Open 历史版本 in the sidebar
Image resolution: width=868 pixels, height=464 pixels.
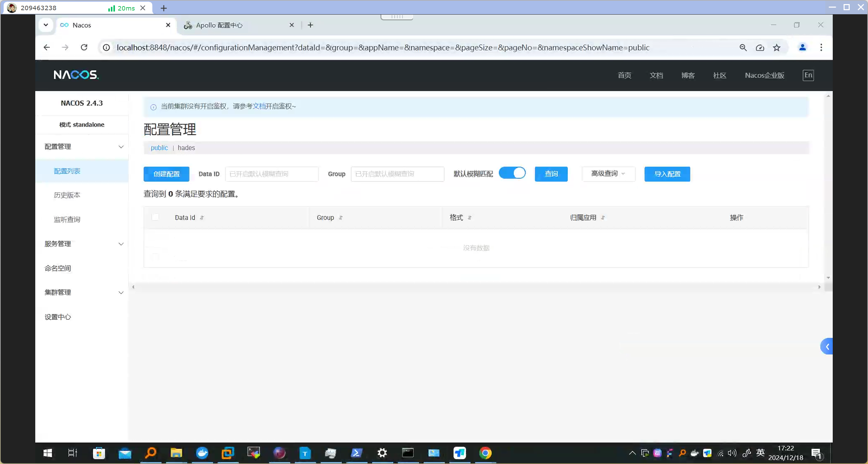(67, 195)
